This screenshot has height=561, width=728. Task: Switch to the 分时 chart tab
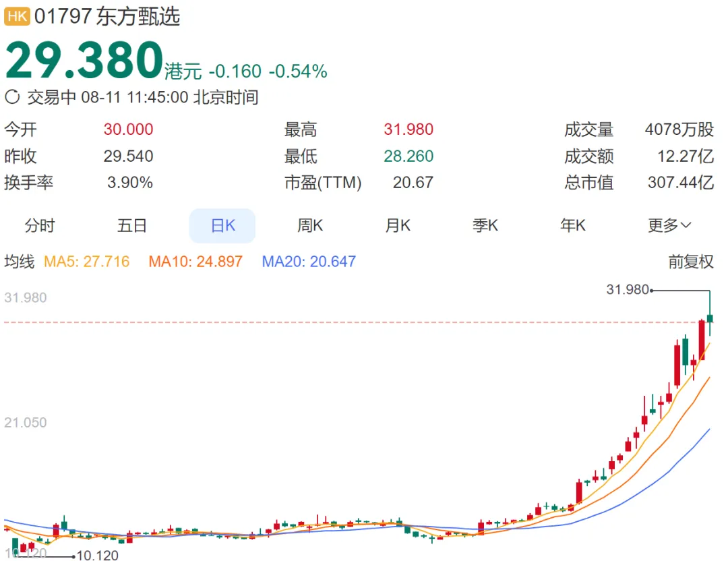pyautogui.click(x=40, y=226)
